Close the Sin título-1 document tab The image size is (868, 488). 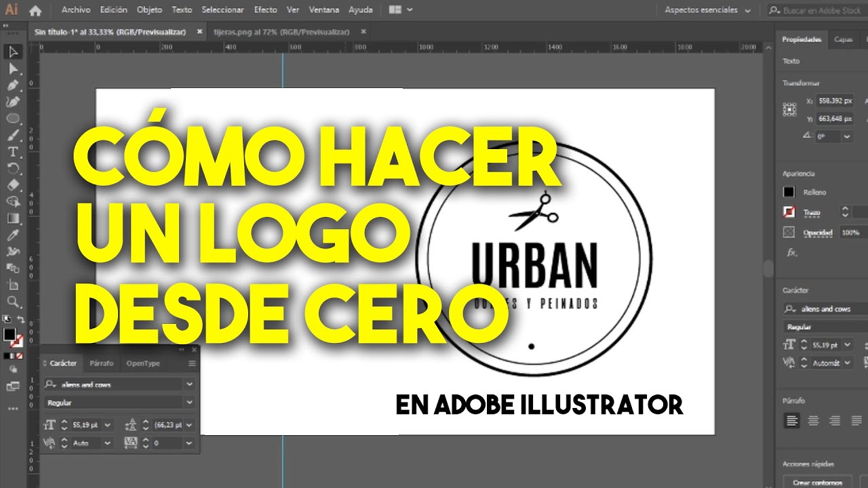pos(199,31)
